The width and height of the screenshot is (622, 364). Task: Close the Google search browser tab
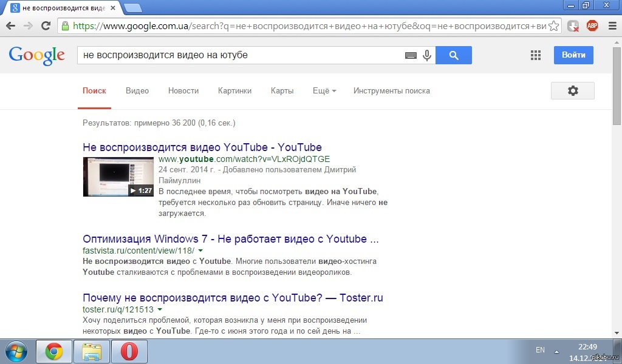113,7
